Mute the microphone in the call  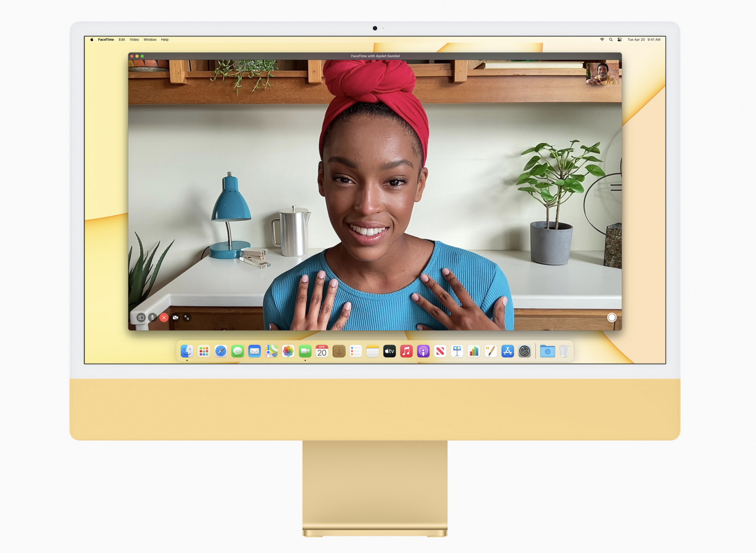point(152,317)
